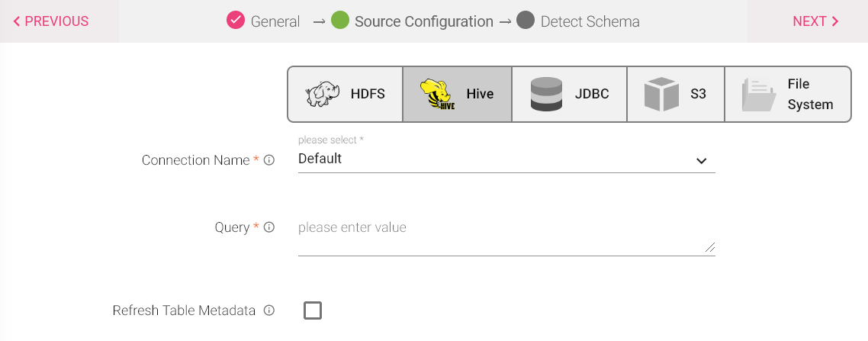Click the right chevron on NEXT
868x341 pixels.
tap(835, 21)
